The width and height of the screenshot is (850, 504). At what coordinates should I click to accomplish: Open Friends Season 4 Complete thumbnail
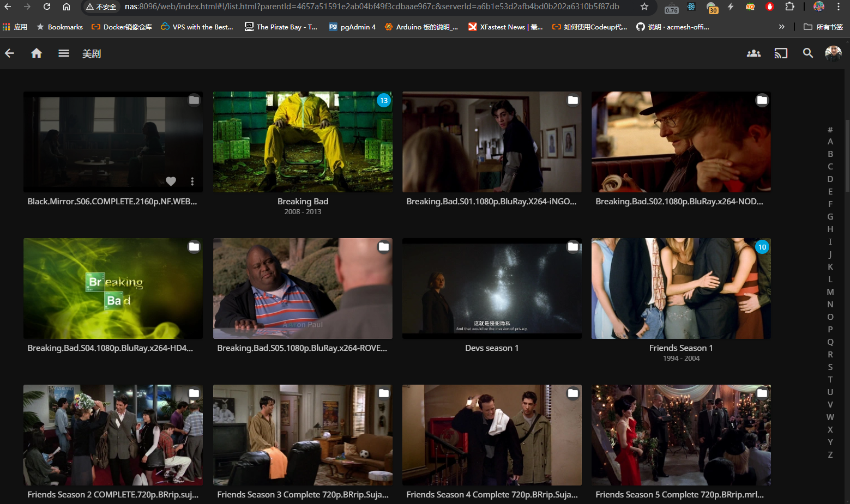pos(492,435)
